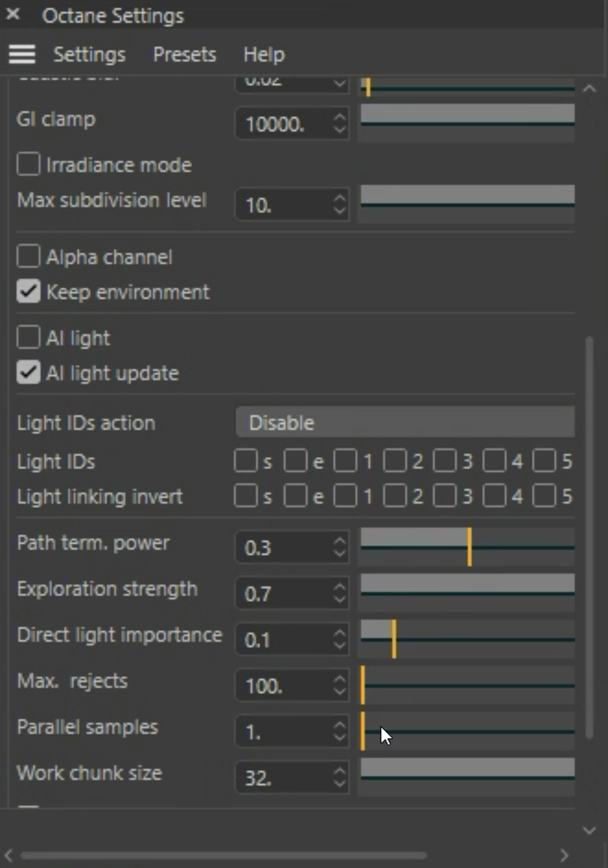The height and width of the screenshot is (868, 608).
Task: Click scroll up arrow on vertical scrollbar
Action: [590, 89]
